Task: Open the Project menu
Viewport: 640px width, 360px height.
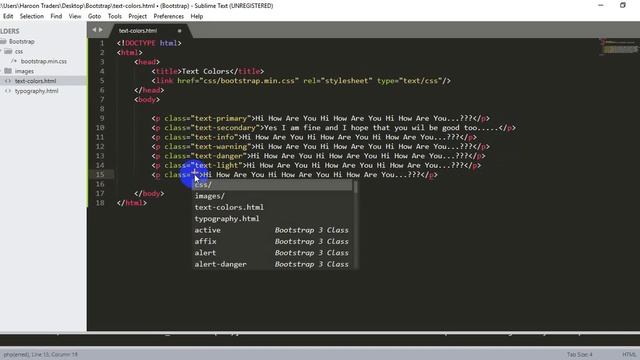Action: tap(138, 16)
